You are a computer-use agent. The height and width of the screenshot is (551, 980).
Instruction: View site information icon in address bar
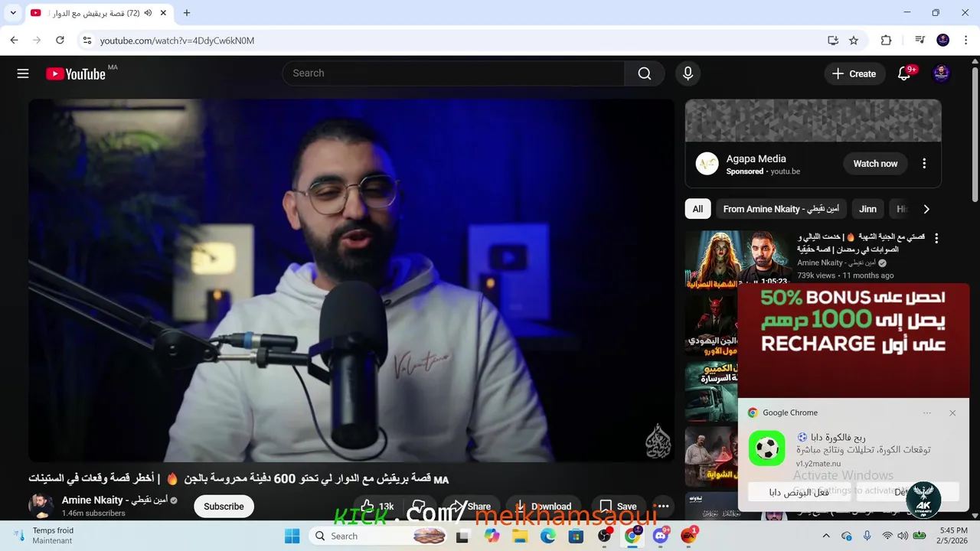87,41
